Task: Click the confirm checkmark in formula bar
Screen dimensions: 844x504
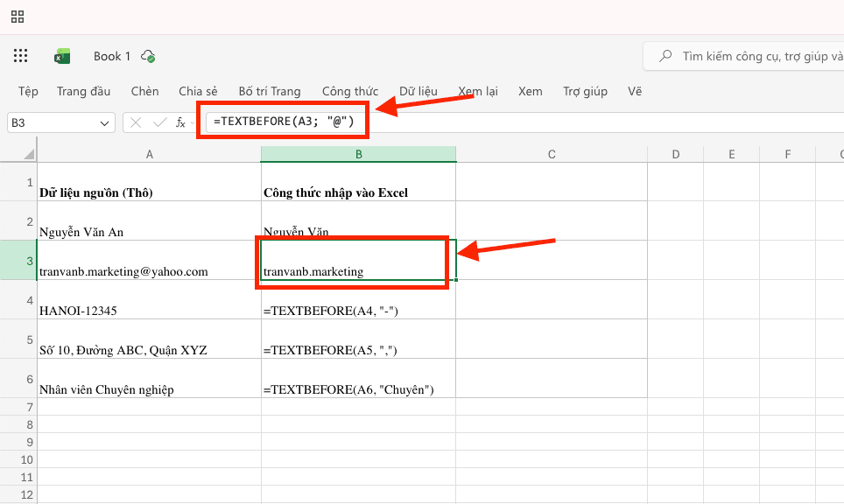Action: pos(159,122)
